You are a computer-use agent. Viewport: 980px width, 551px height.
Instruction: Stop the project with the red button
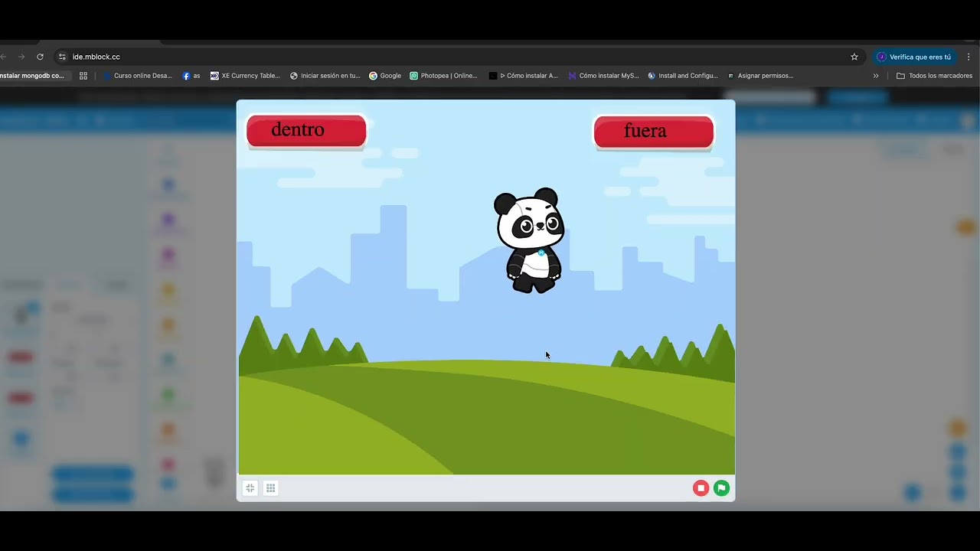click(701, 488)
